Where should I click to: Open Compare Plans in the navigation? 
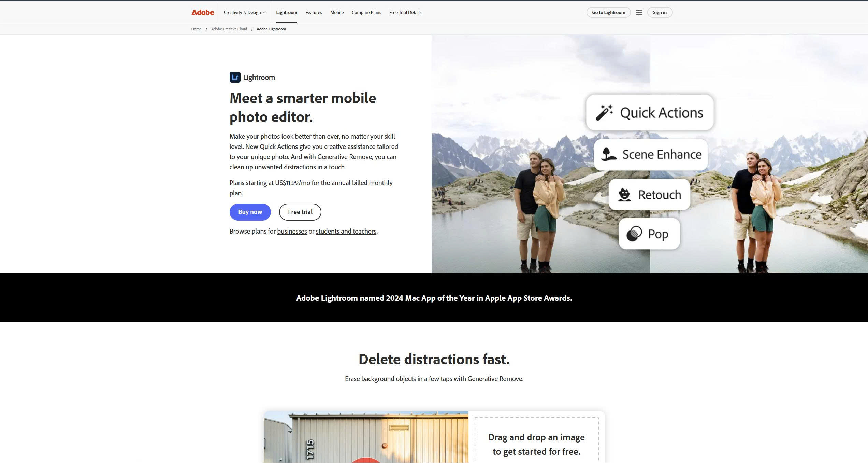(366, 12)
